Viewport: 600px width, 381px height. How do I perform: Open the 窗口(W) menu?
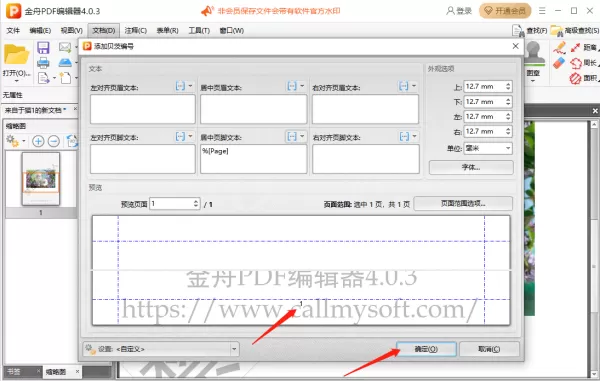pyautogui.click(x=232, y=30)
